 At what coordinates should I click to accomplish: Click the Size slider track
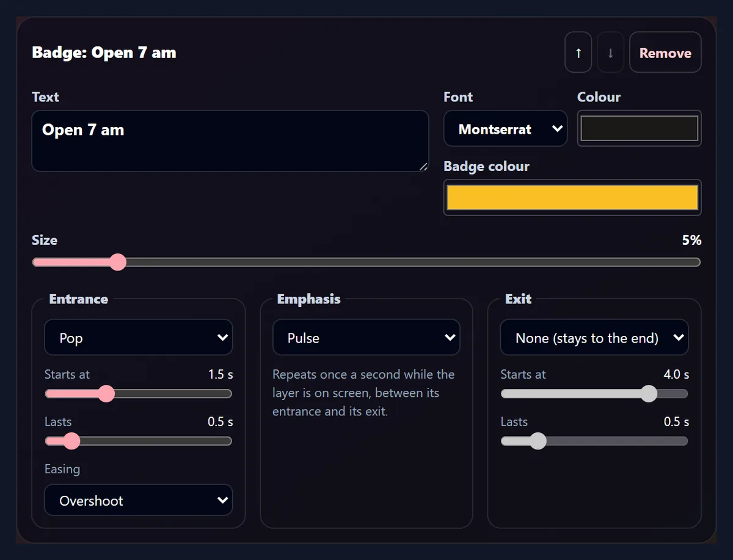pyautogui.click(x=366, y=262)
